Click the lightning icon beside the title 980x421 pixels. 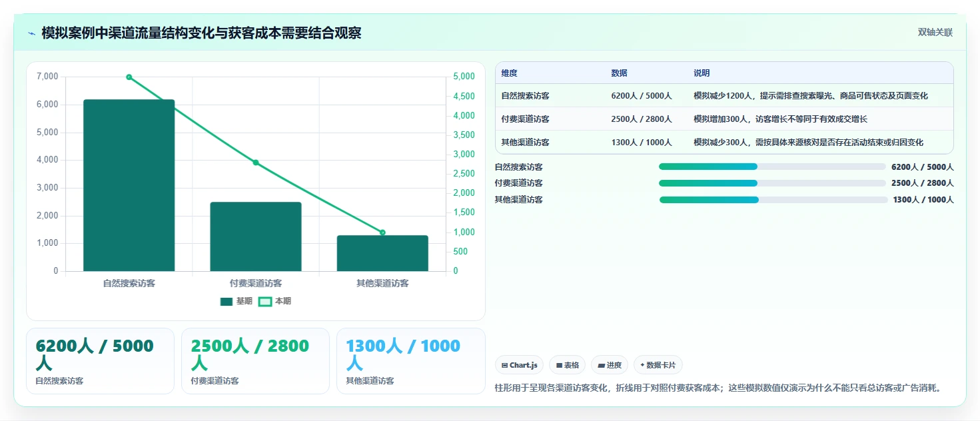point(32,33)
